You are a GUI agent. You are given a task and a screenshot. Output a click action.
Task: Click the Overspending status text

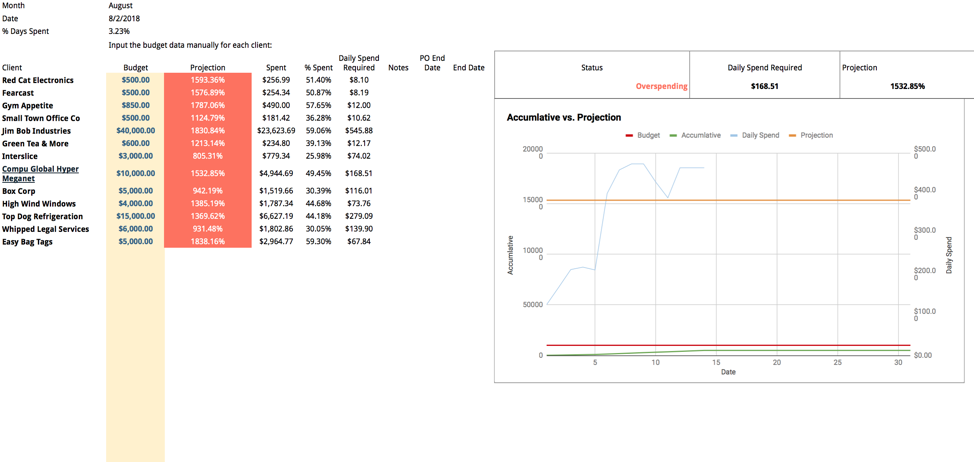pyautogui.click(x=661, y=87)
